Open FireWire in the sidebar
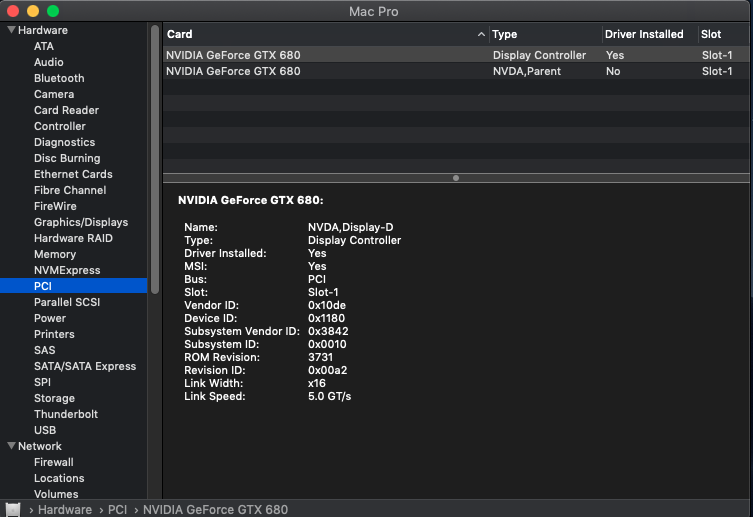753x517 pixels. coord(55,206)
